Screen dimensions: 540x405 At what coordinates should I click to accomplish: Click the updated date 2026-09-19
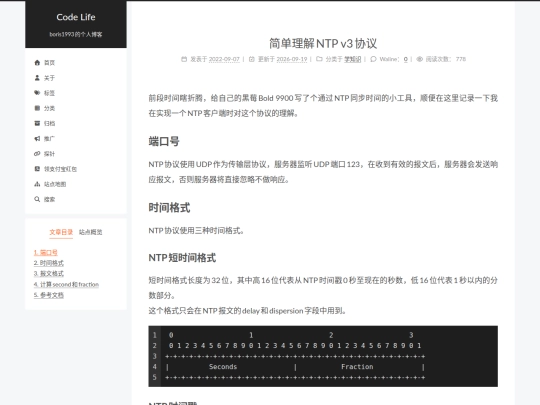tap(292, 59)
